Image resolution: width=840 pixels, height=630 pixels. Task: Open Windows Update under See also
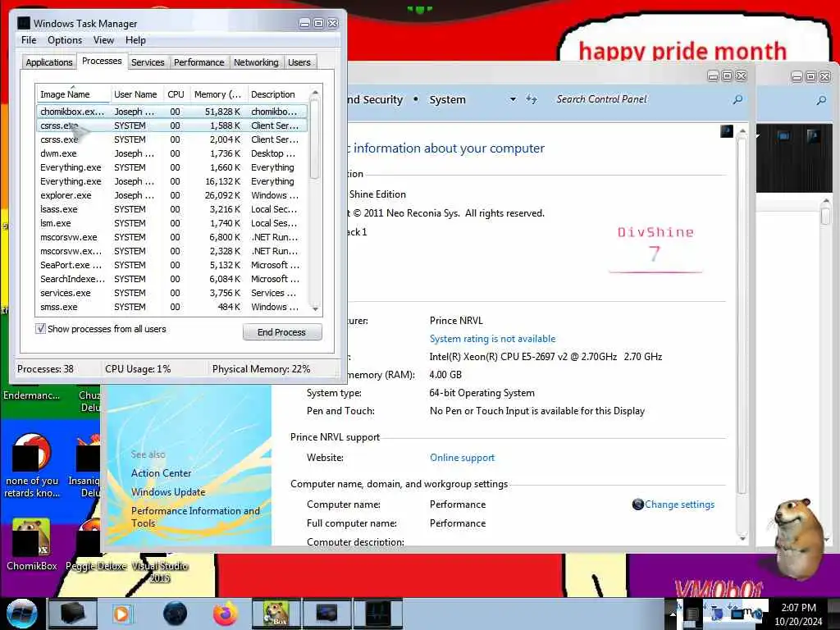click(x=168, y=492)
